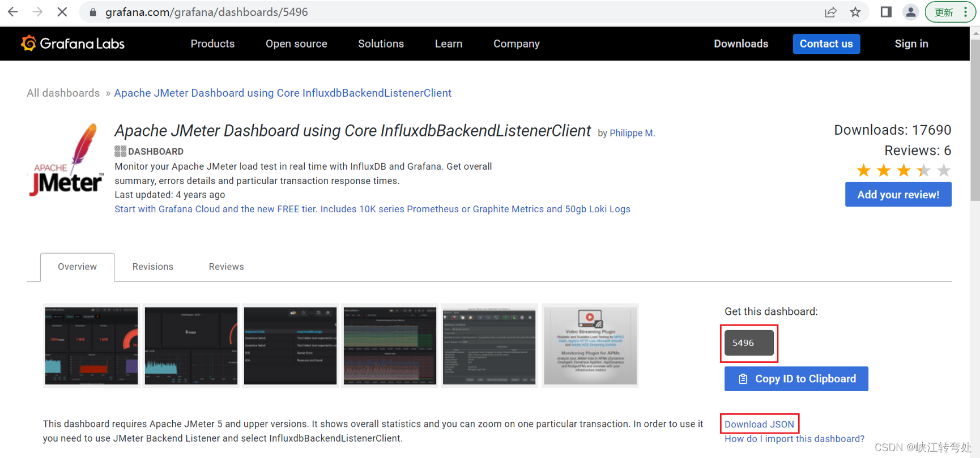The image size is (980, 458).
Task: Open the fourth screenshot thumbnail with graphs
Action: [x=390, y=345]
